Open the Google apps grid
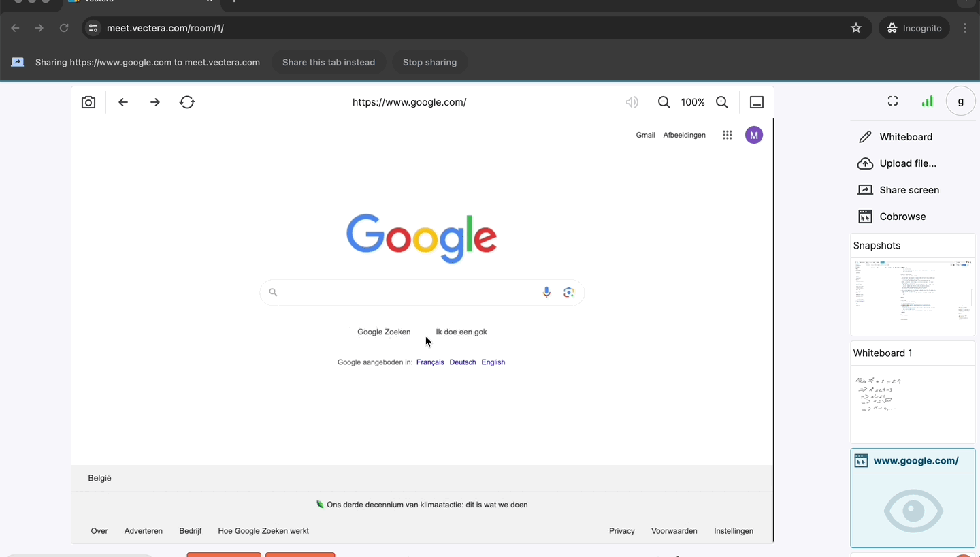 coord(727,135)
